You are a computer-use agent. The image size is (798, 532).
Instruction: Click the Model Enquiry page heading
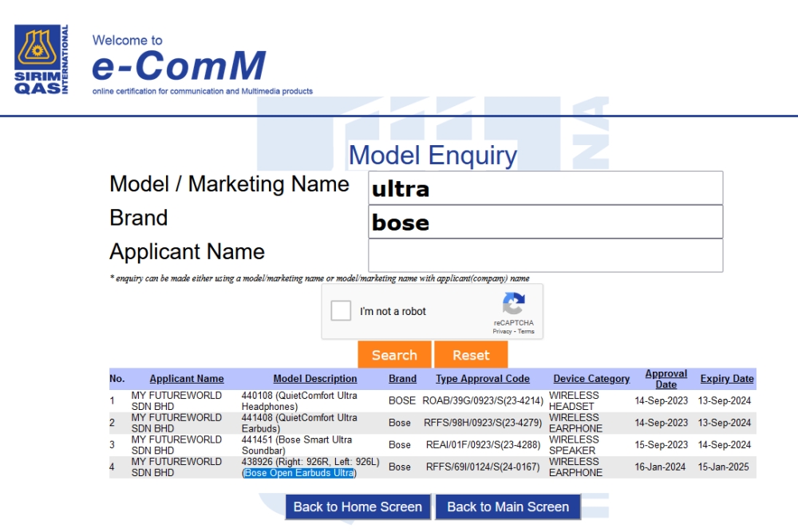click(433, 155)
